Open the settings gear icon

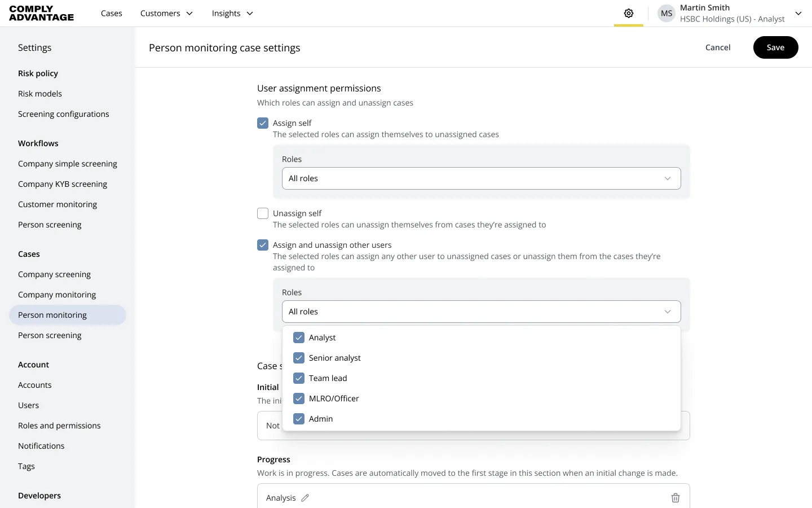tap(629, 13)
